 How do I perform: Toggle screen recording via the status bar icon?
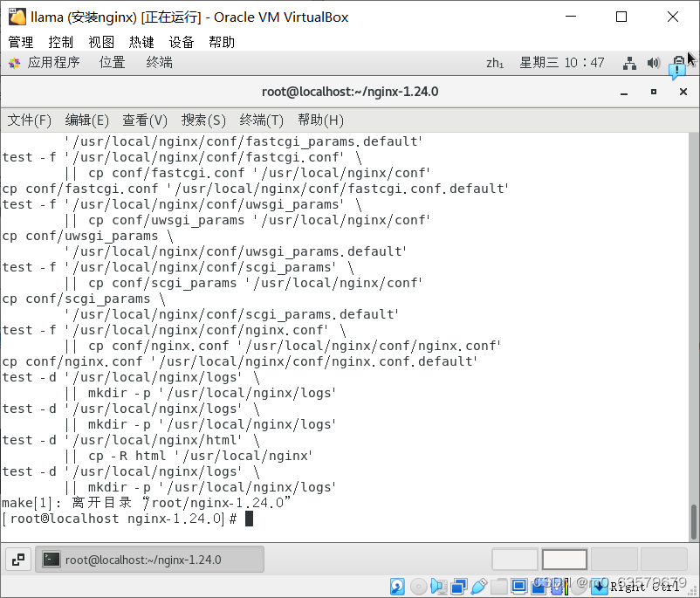click(539, 586)
